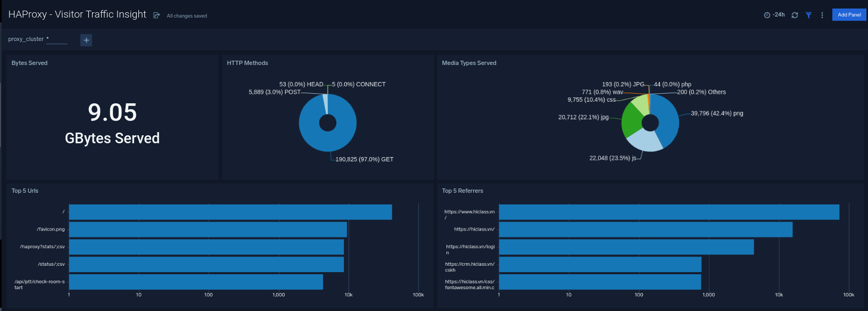Click the plus icon to add filter
This screenshot has height=311, width=868.
(86, 40)
